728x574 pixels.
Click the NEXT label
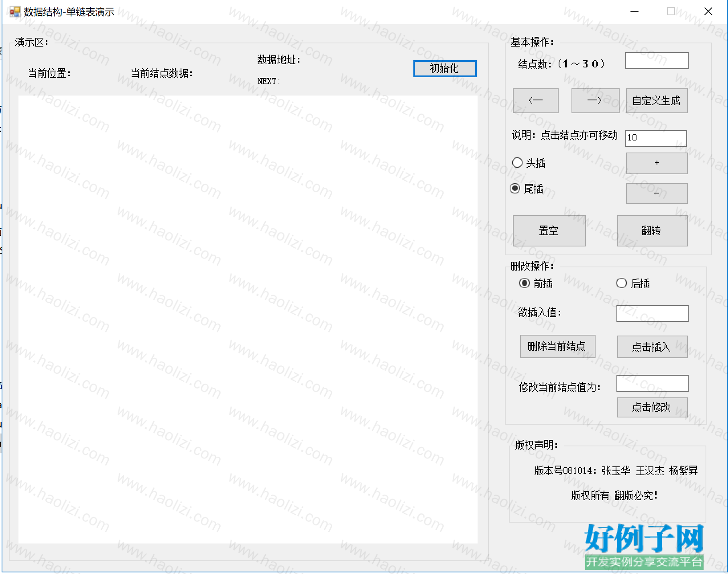pos(268,81)
